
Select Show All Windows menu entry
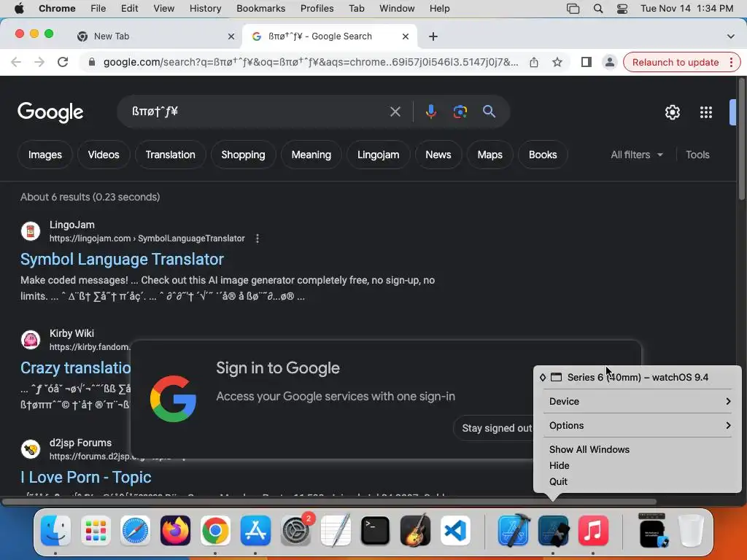(x=589, y=449)
